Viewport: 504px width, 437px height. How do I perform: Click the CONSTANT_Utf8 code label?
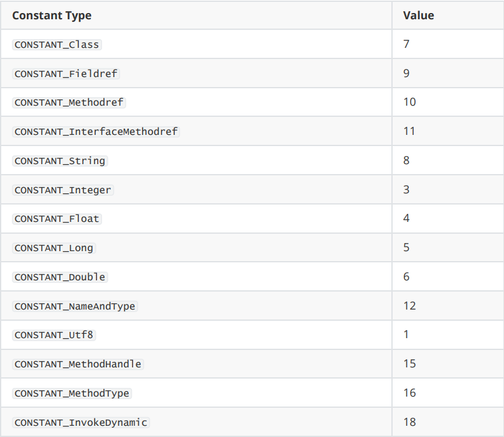click(54, 335)
